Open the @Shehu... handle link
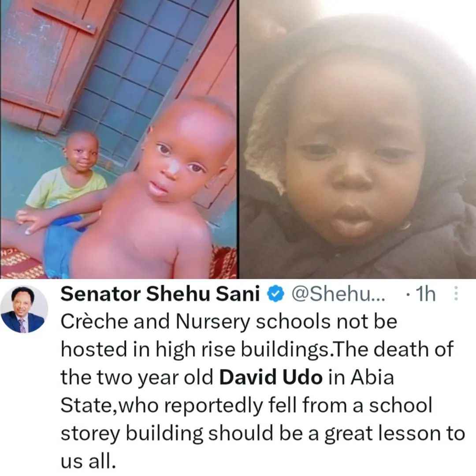The width and height of the screenshot is (476, 476). point(338,294)
